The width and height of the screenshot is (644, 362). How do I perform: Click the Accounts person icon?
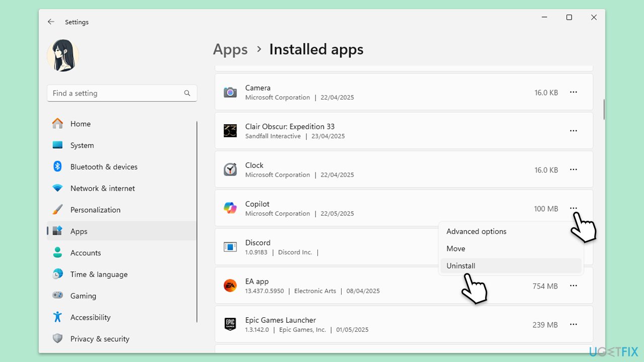click(58, 253)
